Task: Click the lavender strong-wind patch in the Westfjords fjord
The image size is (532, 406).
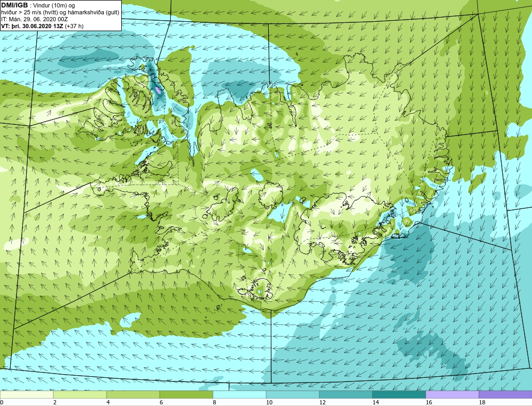Action: pos(158,90)
